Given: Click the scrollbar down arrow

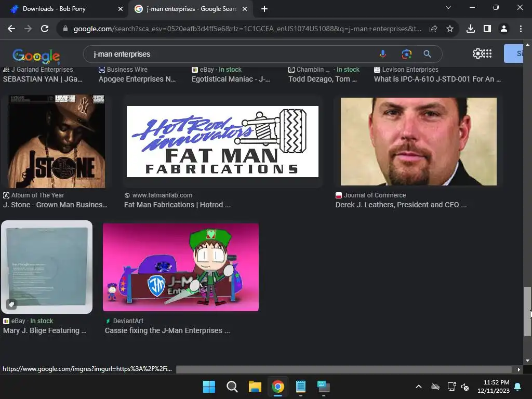Looking at the screenshot, I should click(527, 361).
